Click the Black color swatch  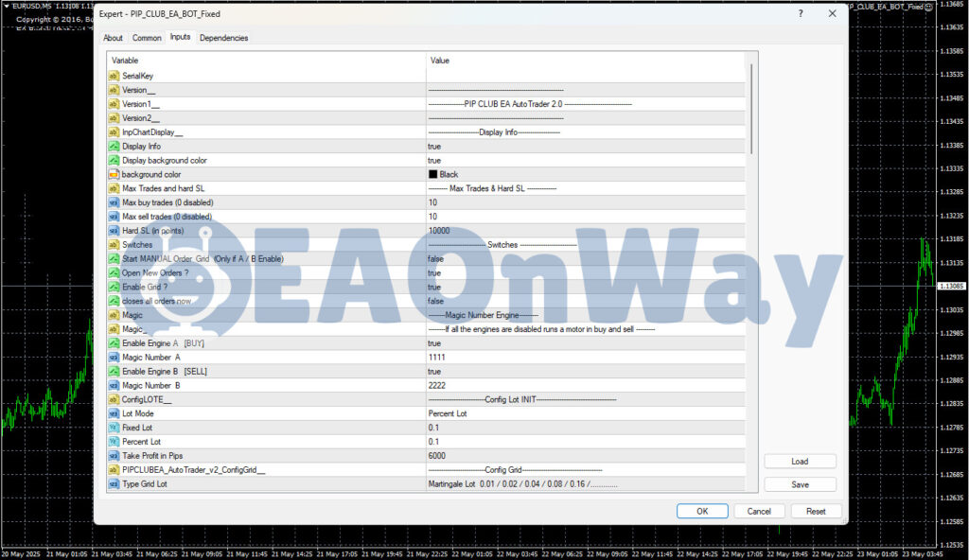point(432,174)
